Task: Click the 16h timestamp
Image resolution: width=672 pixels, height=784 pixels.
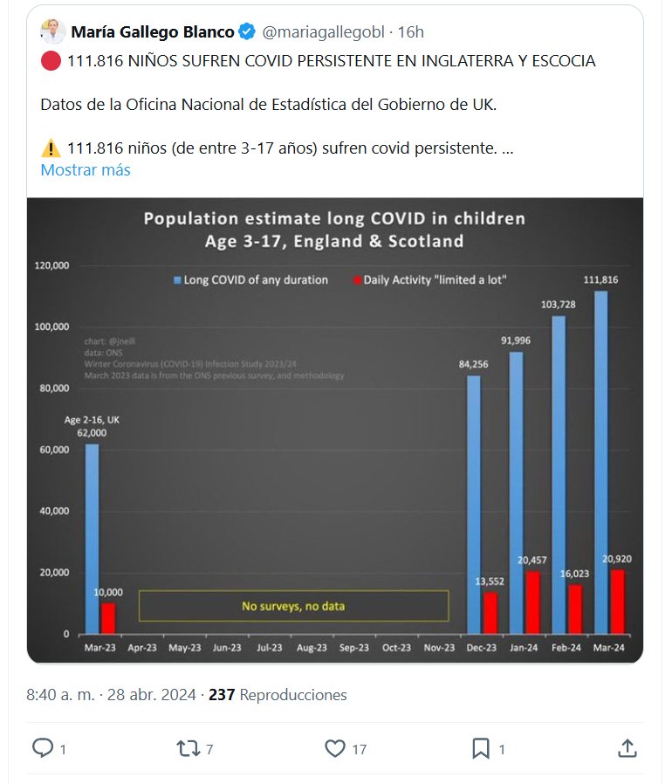Action: click(410, 32)
